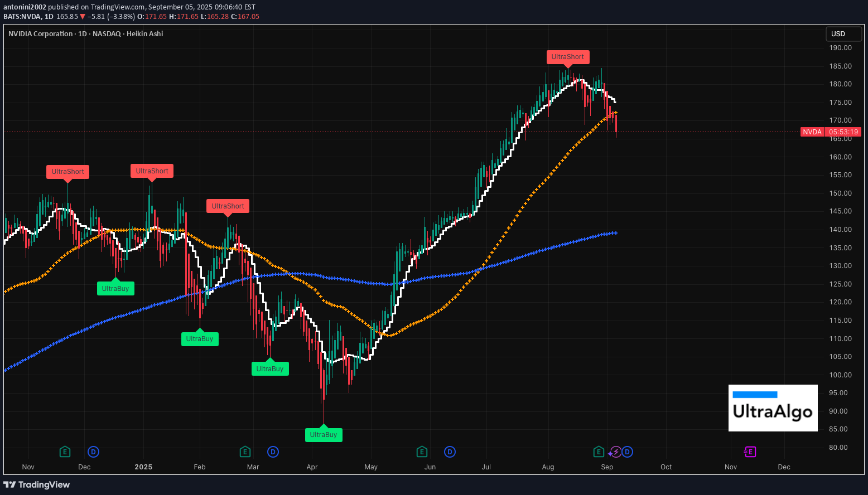
Task: Click the antonini2002 author name
Action: pos(25,7)
